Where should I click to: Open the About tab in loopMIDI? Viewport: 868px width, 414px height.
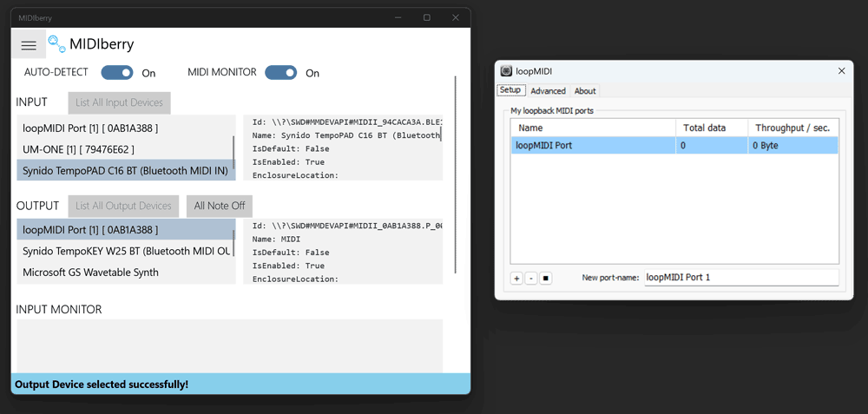[x=585, y=91]
